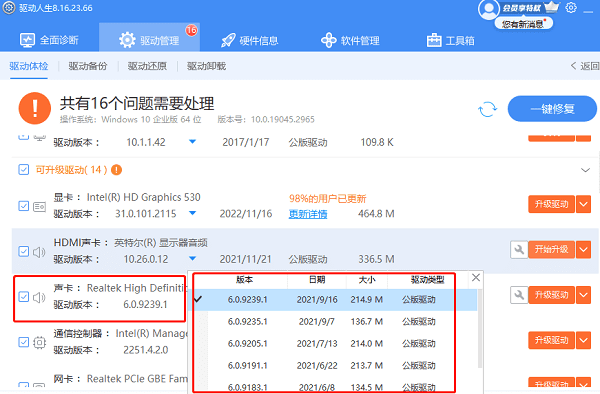Image resolution: width=600 pixels, height=394 pixels.
Task: Click the 214.0 M size cell
Action: pos(367,344)
